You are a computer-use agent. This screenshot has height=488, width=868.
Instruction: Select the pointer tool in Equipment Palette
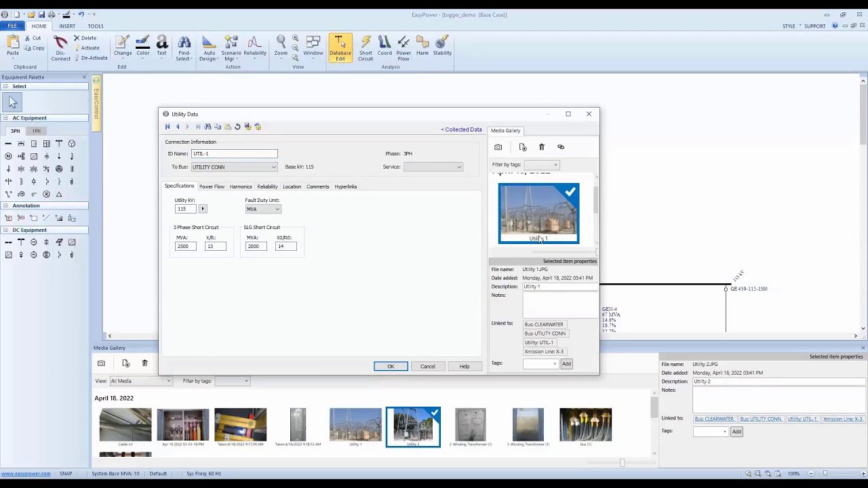[12, 102]
